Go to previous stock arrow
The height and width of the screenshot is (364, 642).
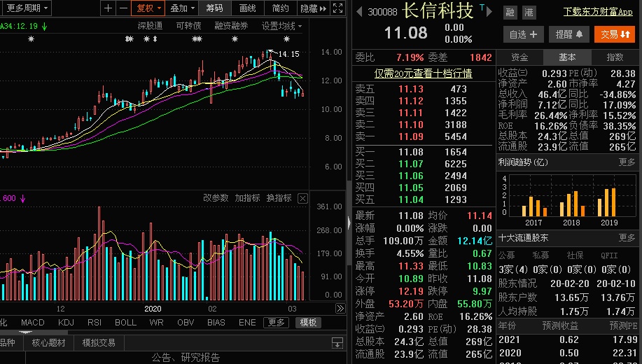tap(359, 11)
